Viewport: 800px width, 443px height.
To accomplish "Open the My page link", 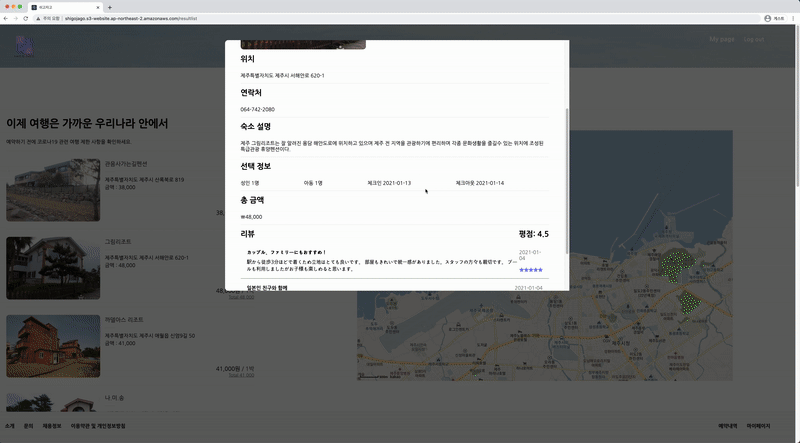I will click(721, 40).
